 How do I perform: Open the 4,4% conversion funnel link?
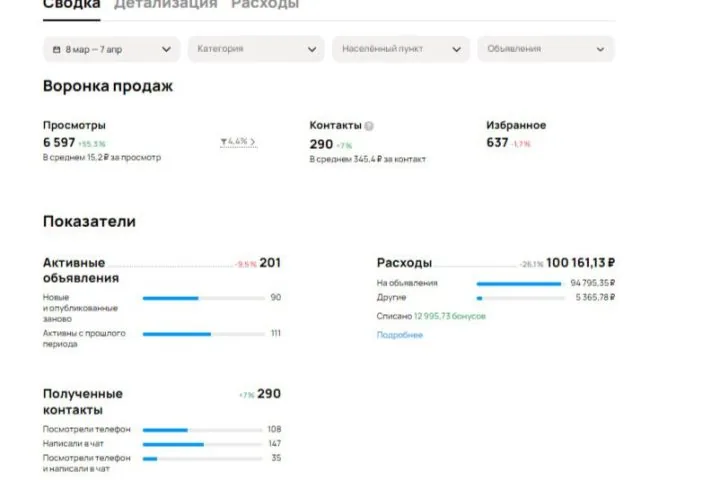click(238, 141)
